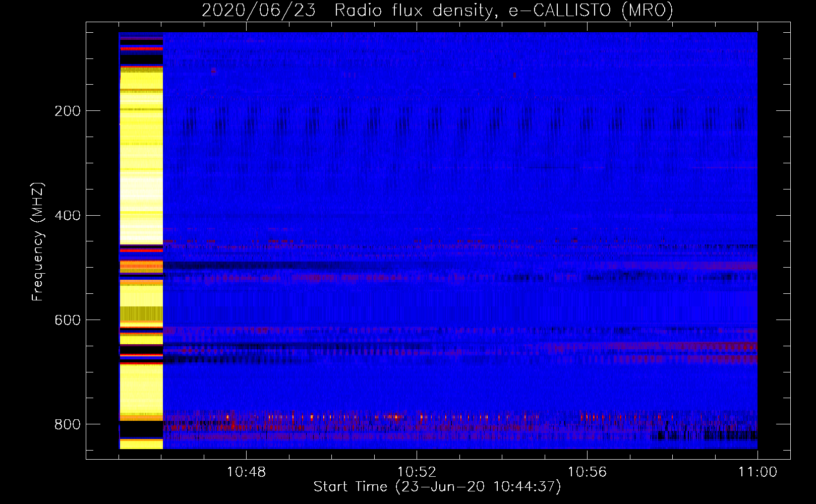Image resolution: width=816 pixels, height=504 pixels.
Task: Click the 'Start Time (23-Jun-20 10:44:37)' axis label
Action: point(437,487)
